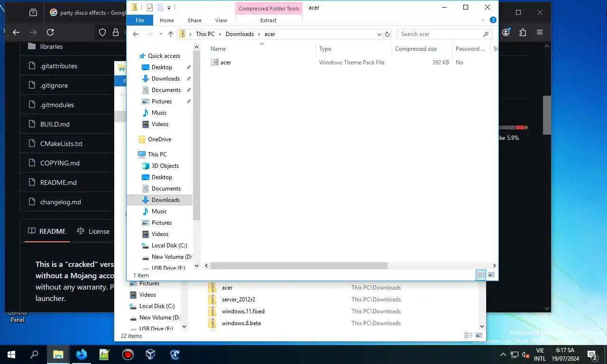
Task: Select windows.8.beta in back Explorer window
Action: click(x=241, y=323)
